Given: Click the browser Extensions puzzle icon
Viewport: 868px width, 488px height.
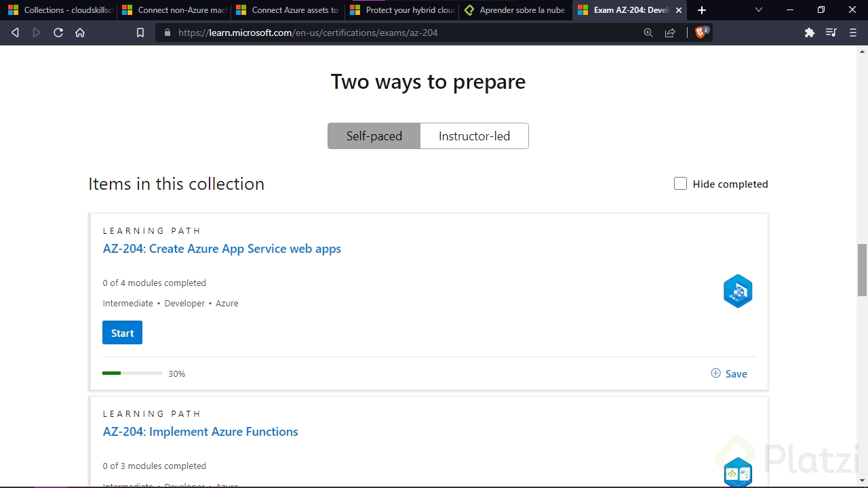Looking at the screenshot, I should point(809,32).
